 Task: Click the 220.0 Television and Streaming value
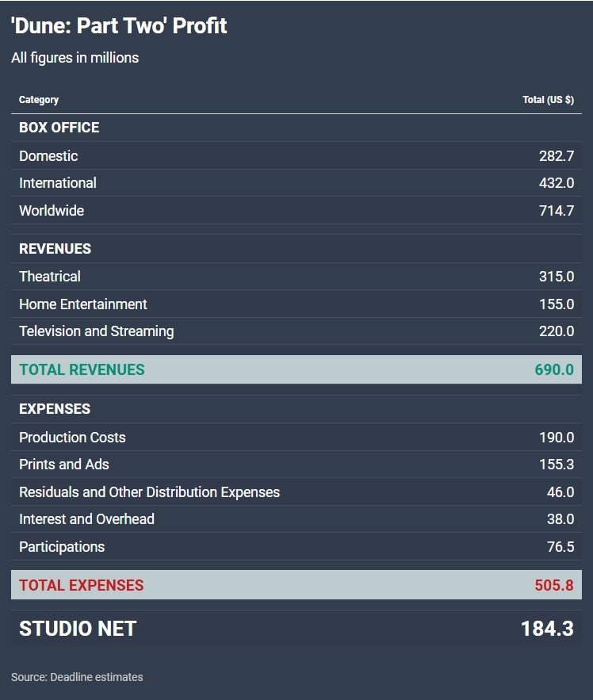coord(557,331)
